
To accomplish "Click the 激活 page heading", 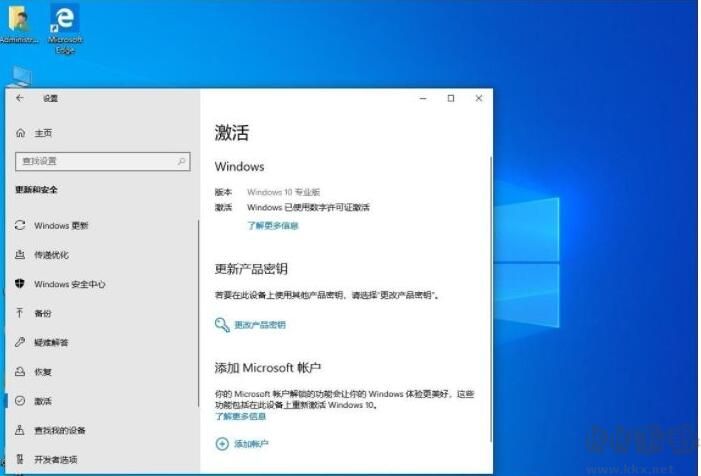I will [x=232, y=132].
